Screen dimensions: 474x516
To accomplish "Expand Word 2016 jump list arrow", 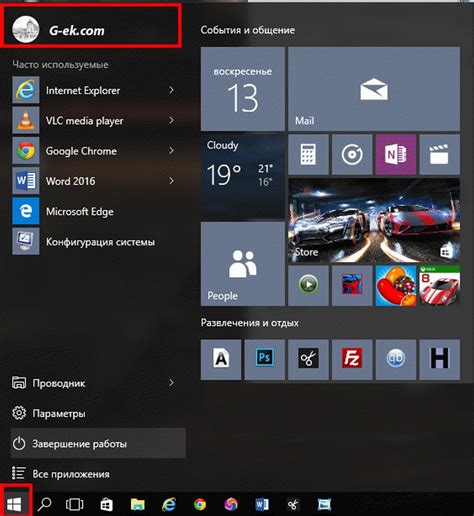I will coord(171,181).
